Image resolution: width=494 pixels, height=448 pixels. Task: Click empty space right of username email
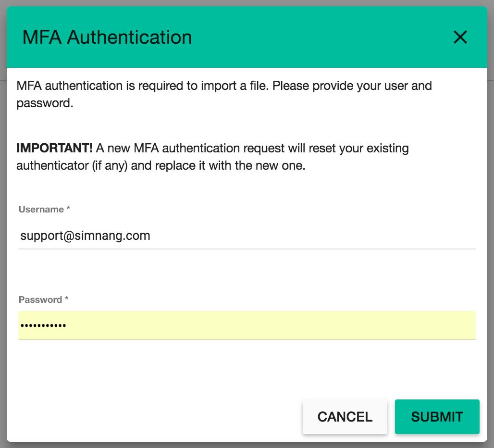[312, 236]
